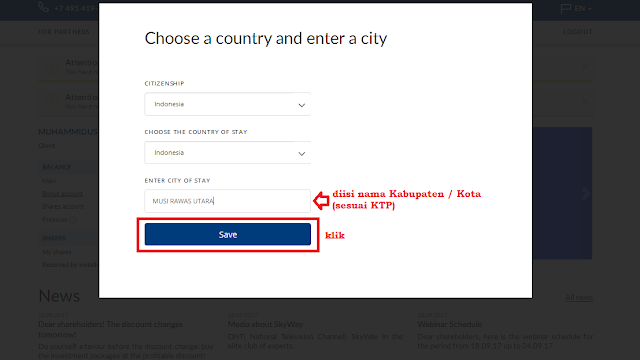Click the phone icon in header
Screen dimensions: 640x360
click(x=43, y=7)
